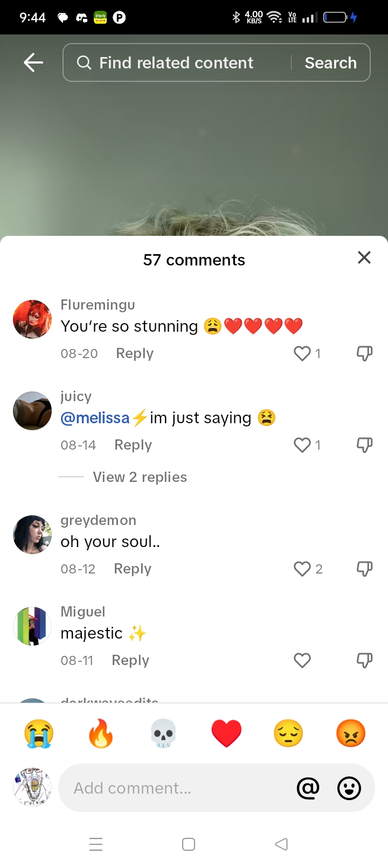
Task: Open greydemon's profile picture
Action: (32, 535)
